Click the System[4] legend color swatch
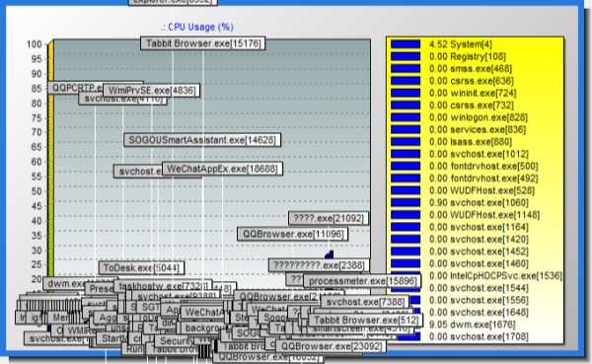The image size is (592, 364). [x=406, y=44]
